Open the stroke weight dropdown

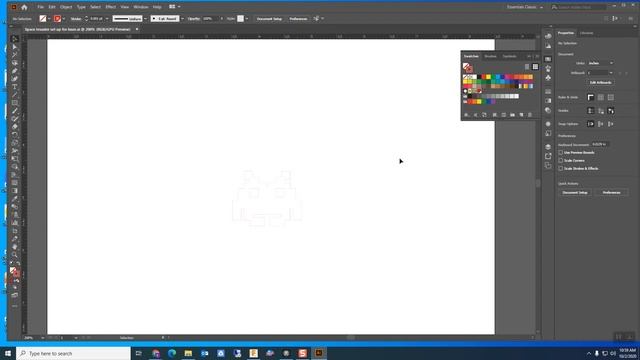107,19
